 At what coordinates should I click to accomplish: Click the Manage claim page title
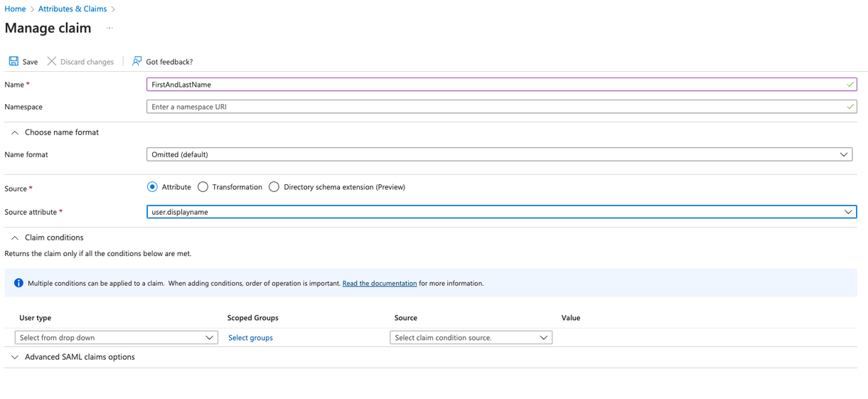tap(48, 28)
